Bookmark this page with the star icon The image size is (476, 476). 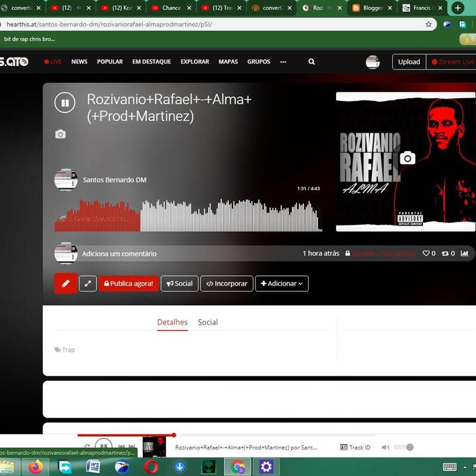coord(428,24)
